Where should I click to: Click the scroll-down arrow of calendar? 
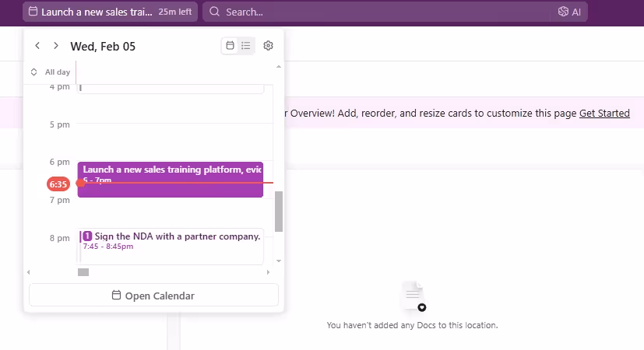pyautogui.click(x=279, y=261)
